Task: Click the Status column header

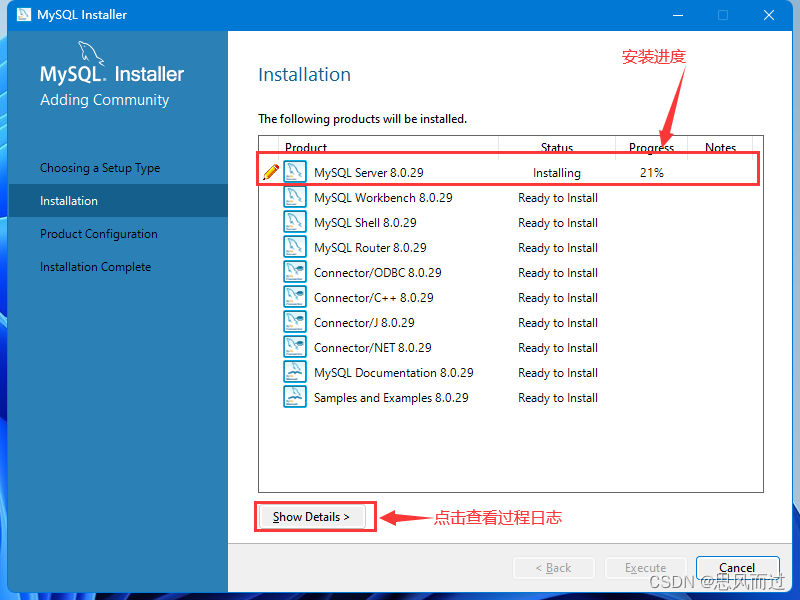Action: [557, 147]
